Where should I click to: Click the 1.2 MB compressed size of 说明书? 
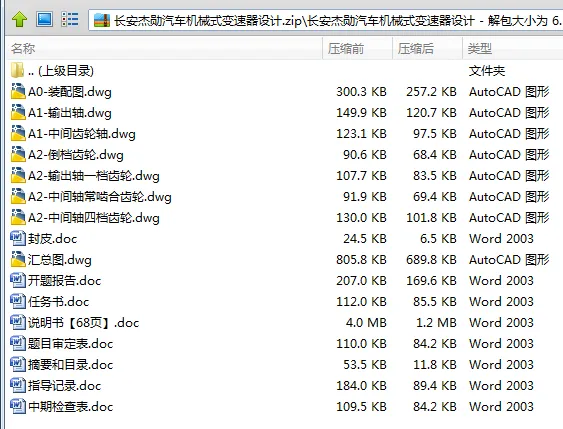(x=436, y=323)
